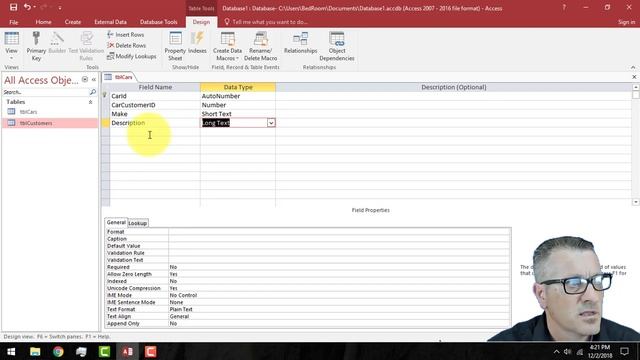Image resolution: width=640 pixels, height=360 pixels.
Task: Collapse the Tables group
Action: coord(90,102)
